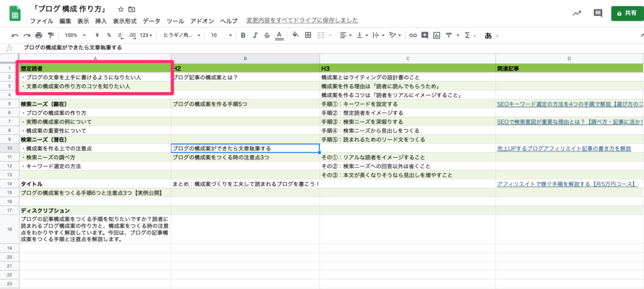Toggle bold formatting
644x289 pixels.
[243, 35]
